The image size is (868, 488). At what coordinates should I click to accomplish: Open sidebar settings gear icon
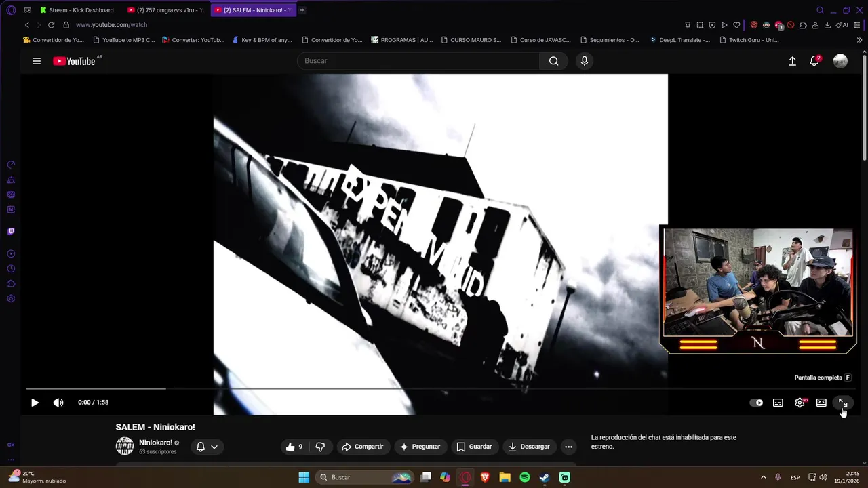tap(11, 298)
